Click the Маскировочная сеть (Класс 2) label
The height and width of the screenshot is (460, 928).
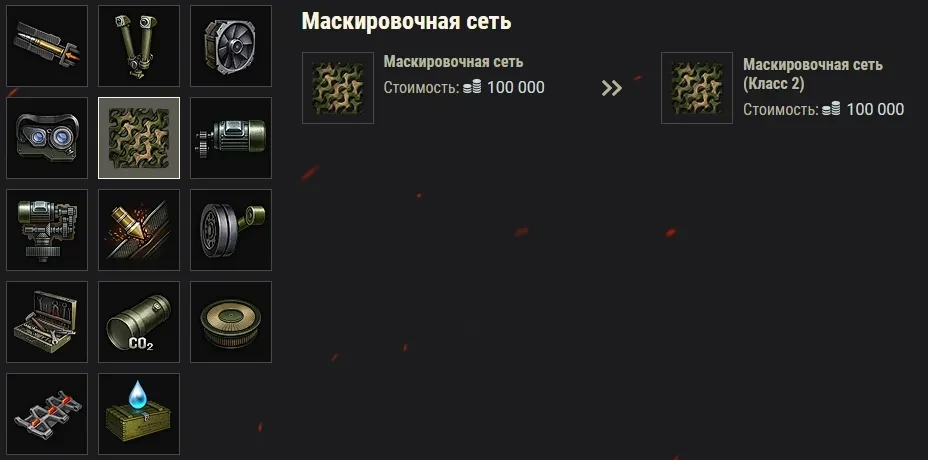click(x=813, y=74)
